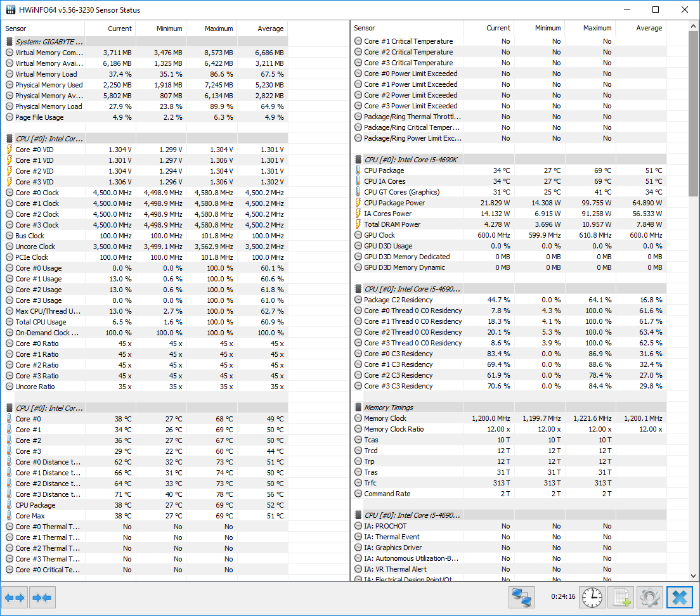
Task: Select the Core #2 Clock row
Action: tap(146, 214)
